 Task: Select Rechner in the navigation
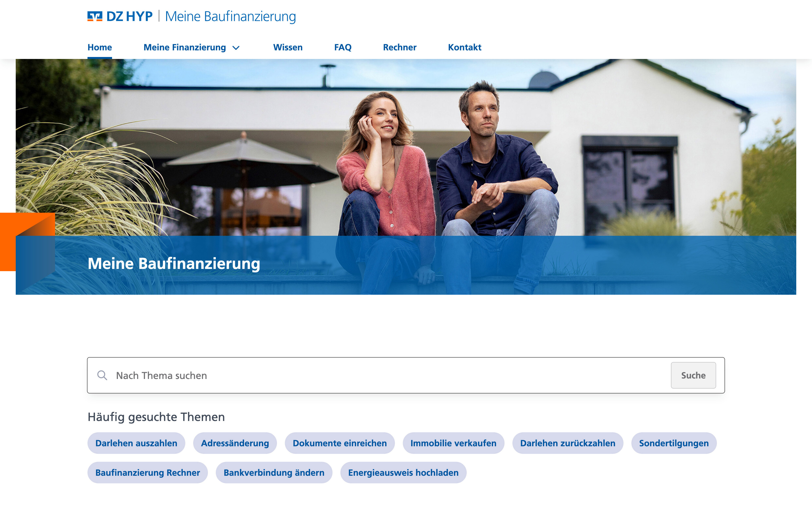point(400,47)
